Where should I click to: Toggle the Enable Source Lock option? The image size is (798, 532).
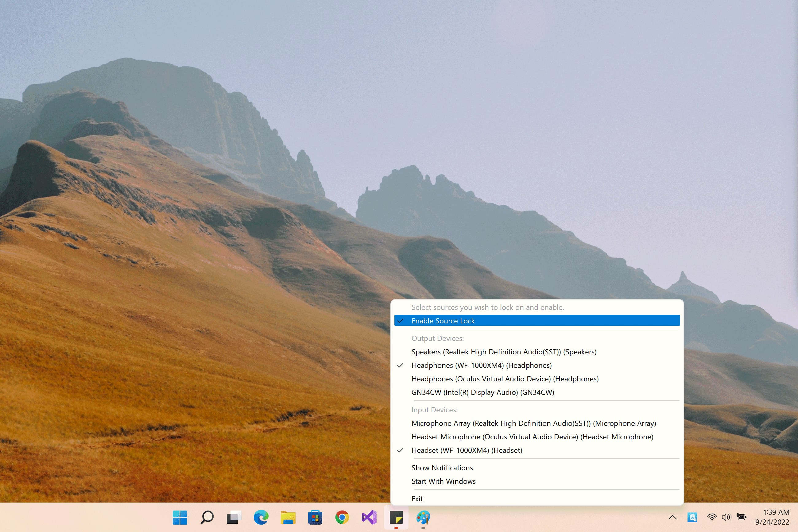click(537, 321)
